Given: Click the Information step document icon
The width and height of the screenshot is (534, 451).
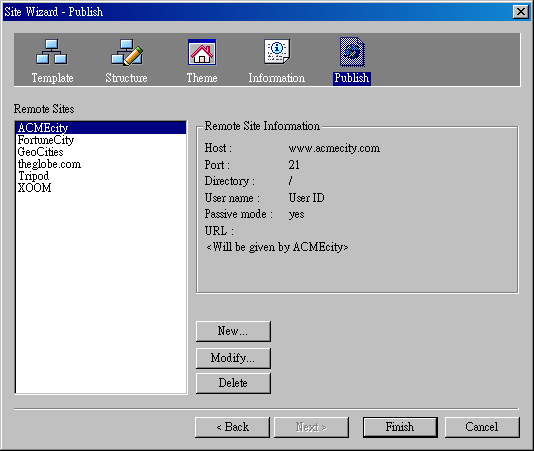Looking at the screenshot, I should point(277,51).
